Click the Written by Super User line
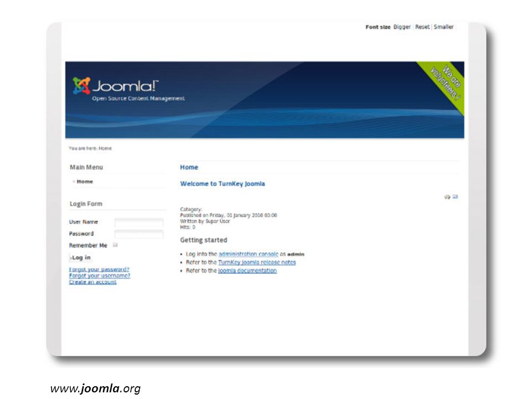 [x=205, y=221]
